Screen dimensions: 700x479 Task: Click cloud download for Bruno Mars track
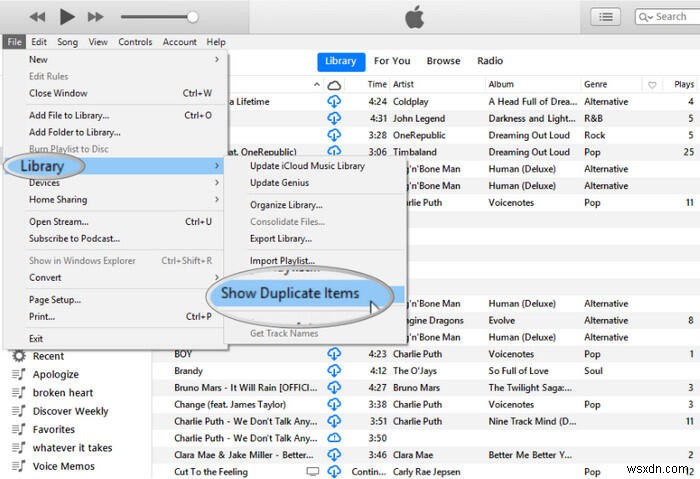tap(334, 388)
